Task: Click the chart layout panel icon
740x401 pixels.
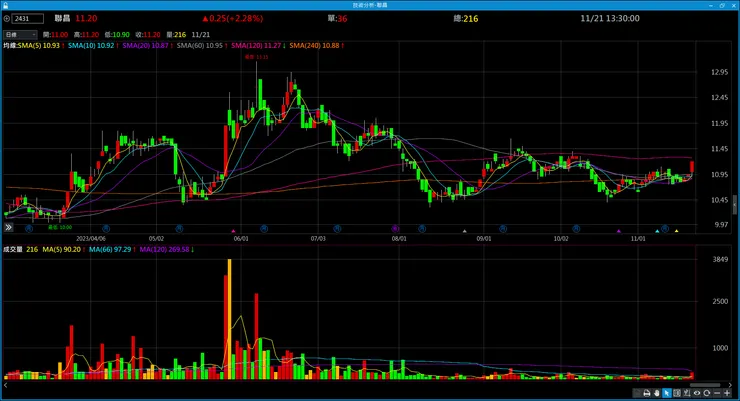Action: (677, 393)
